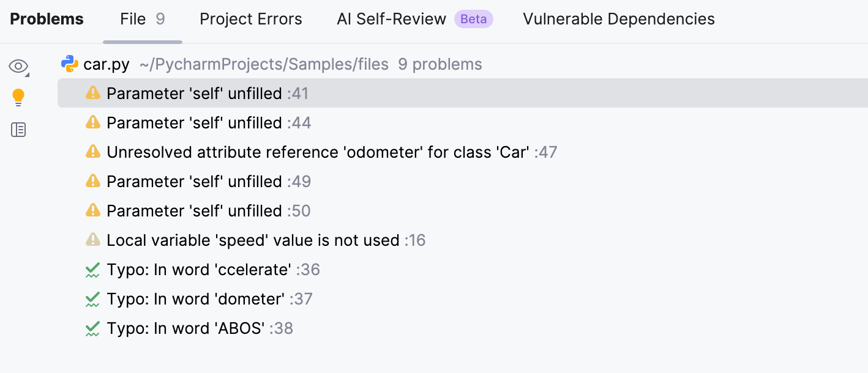Image resolution: width=868 pixels, height=373 pixels.
Task: Open the eye View Options icon
Action: coord(18,66)
